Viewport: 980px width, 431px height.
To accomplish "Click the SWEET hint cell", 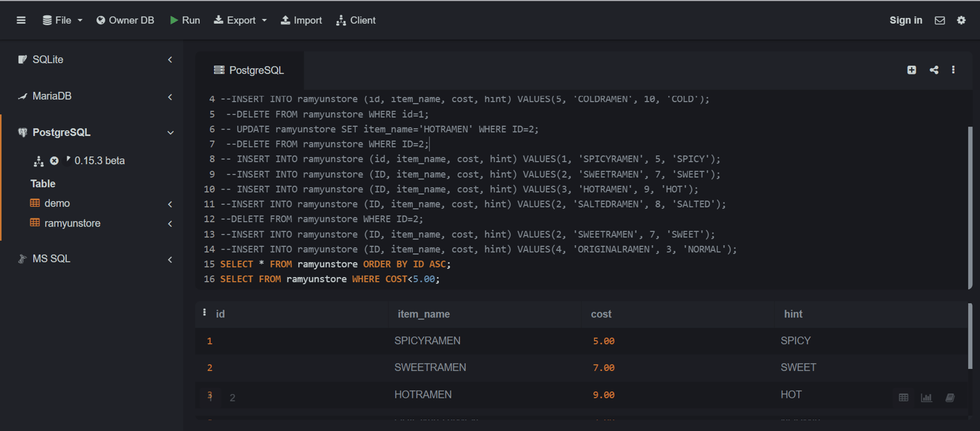I will pyautogui.click(x=798, y=368).
